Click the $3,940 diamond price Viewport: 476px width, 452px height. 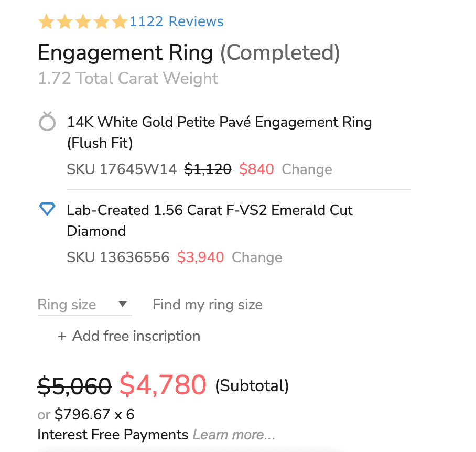click(x=200, y=257)
